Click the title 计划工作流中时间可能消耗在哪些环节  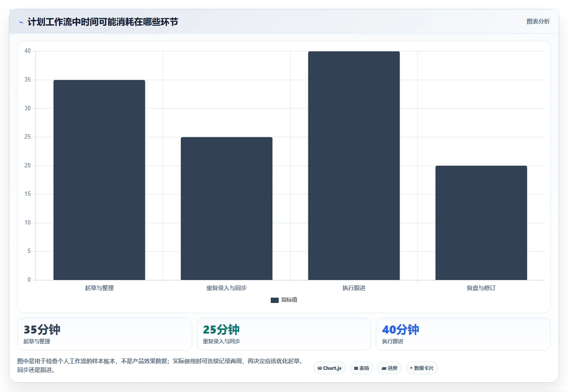[x=103, y=22]
